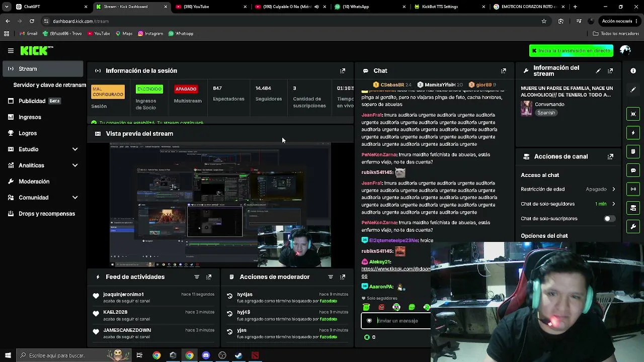The height and width of the screenshot is (362, 644).
Task: Filter the Acciones de moderador list
Action: (331, 277)
